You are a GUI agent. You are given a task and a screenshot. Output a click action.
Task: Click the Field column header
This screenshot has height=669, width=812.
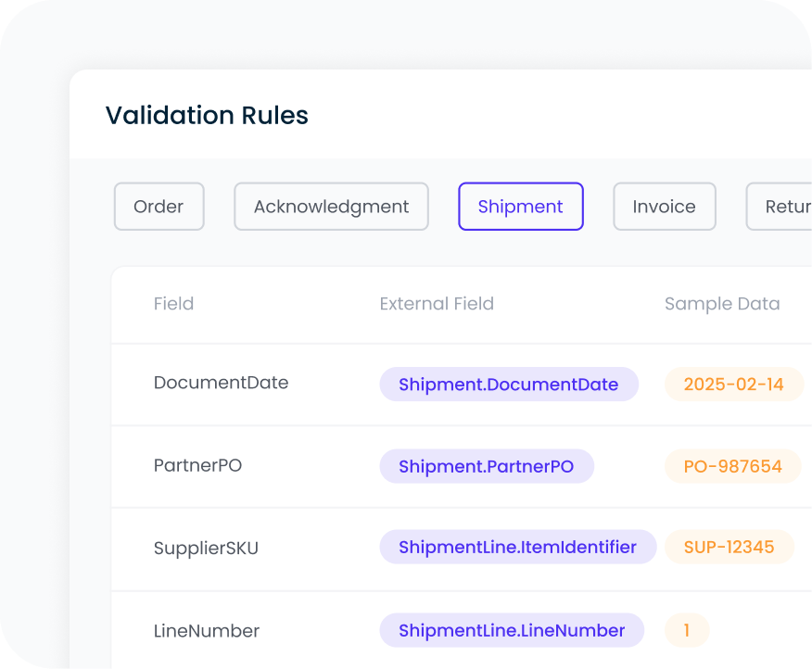173,304
